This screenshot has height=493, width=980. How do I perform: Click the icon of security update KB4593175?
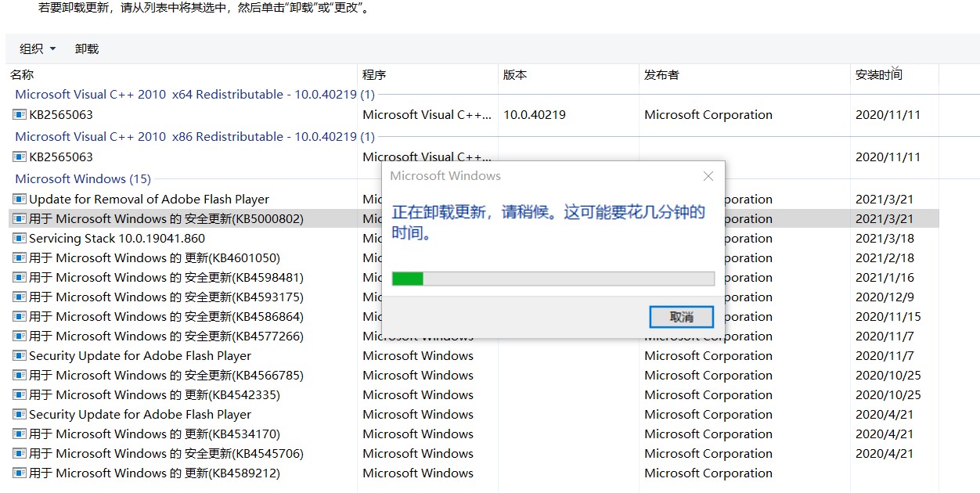tap(20, 297)
